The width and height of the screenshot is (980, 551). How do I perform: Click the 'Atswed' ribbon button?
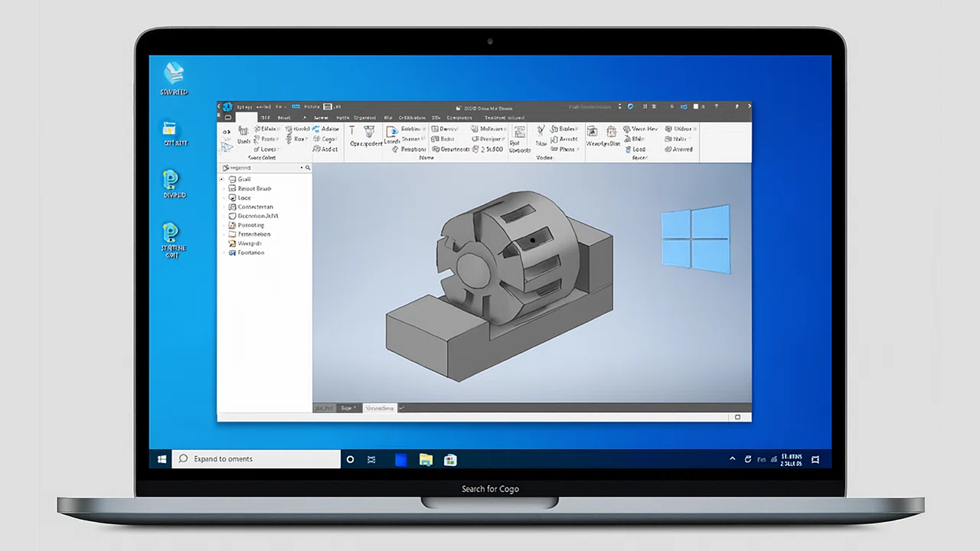tap(679, 149)
